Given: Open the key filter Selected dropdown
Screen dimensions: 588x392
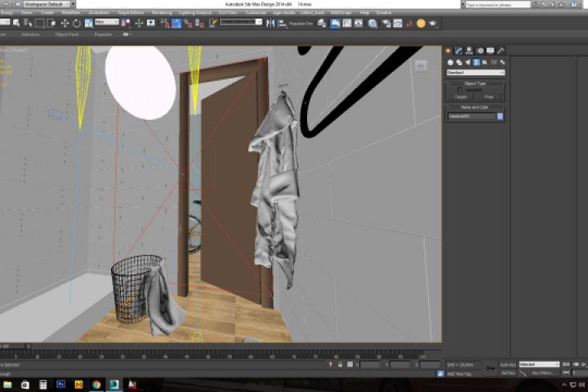Looking at the screenshot, I should (x=539, y=364).
